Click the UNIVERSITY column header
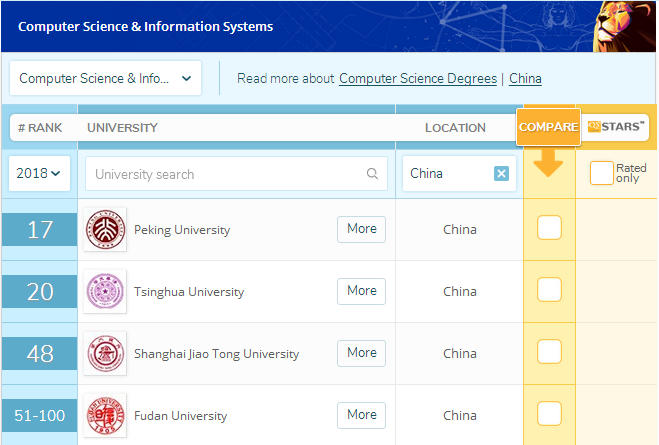The image size is (659, 445). point(122,128)
